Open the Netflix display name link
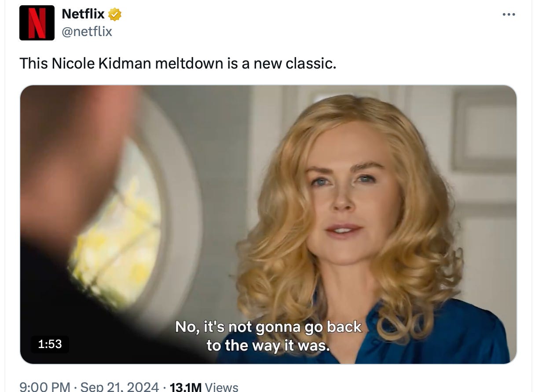The image size is (535, 392). (83, 14)
